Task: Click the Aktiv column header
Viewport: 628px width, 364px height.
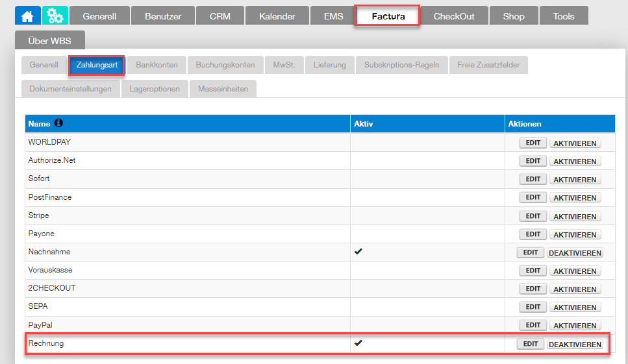Action: click(363, 124)
